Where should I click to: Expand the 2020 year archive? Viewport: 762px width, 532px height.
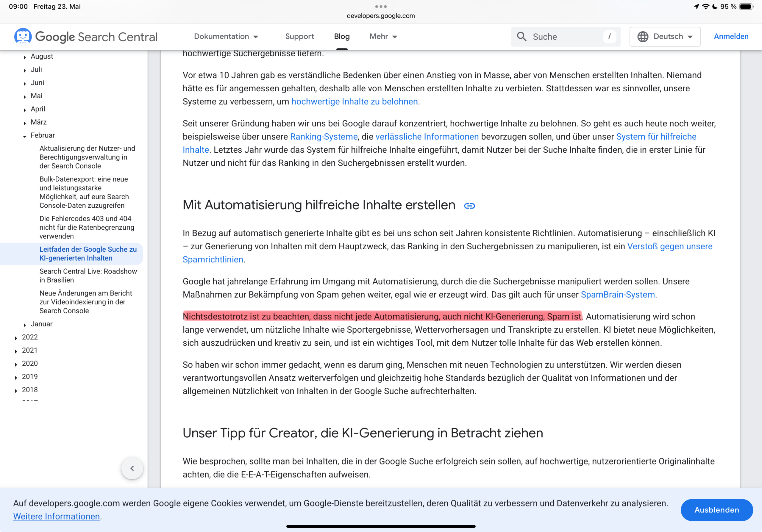(16, 364)
